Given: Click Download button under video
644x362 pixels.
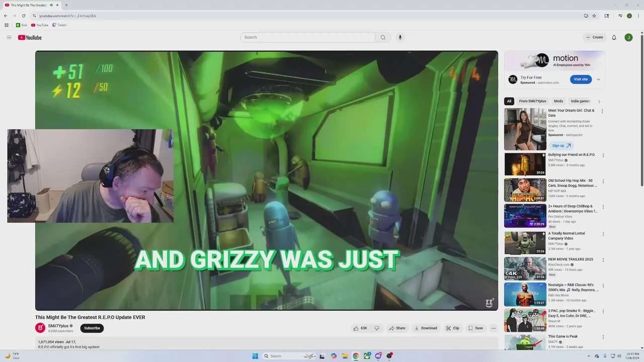Looking at the screenshot, I should [x=426, y=328].
